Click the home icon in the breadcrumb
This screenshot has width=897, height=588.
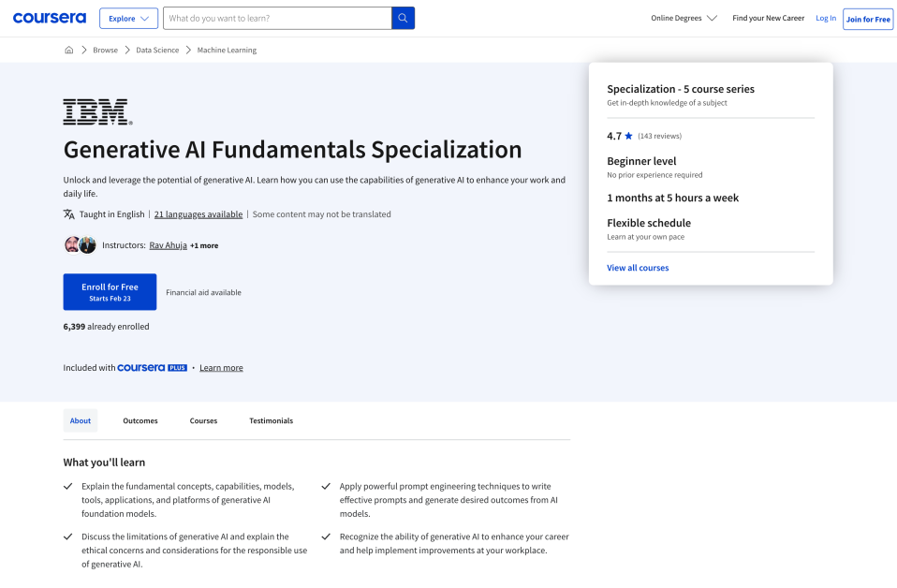pyautogui.click(x=68, y=50)
